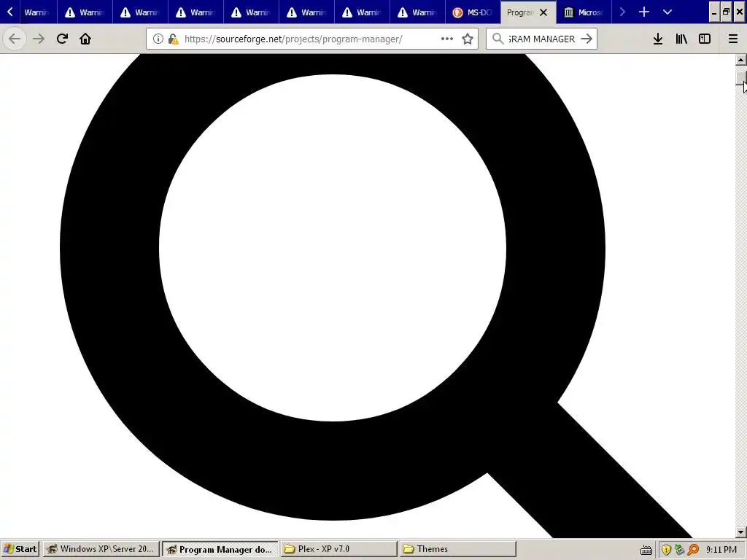Submit the search with the arrow button
Viewport: 747px width, 560px height.
click(x=587, y=39)
